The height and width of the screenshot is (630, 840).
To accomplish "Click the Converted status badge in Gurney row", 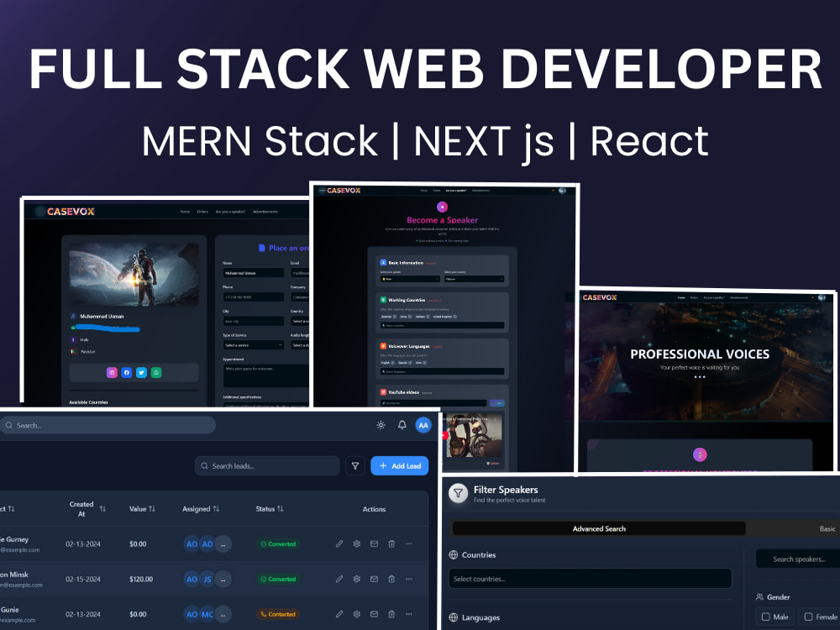I will tap(278, 543).
